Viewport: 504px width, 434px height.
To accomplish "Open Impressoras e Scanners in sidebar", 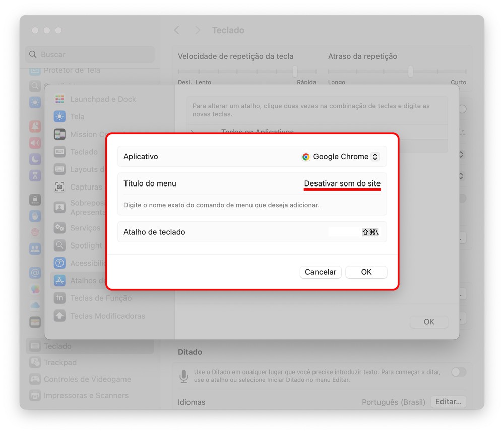I will (86, 396).
